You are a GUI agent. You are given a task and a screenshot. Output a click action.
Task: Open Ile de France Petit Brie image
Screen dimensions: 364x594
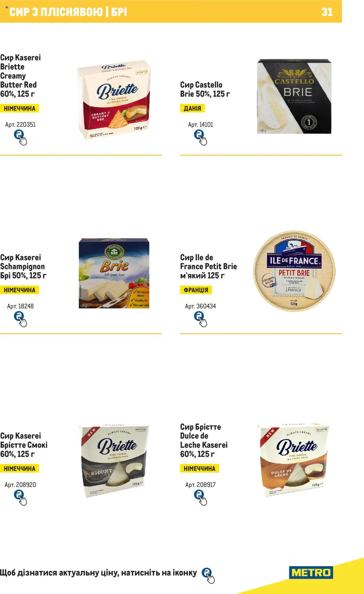294,271
